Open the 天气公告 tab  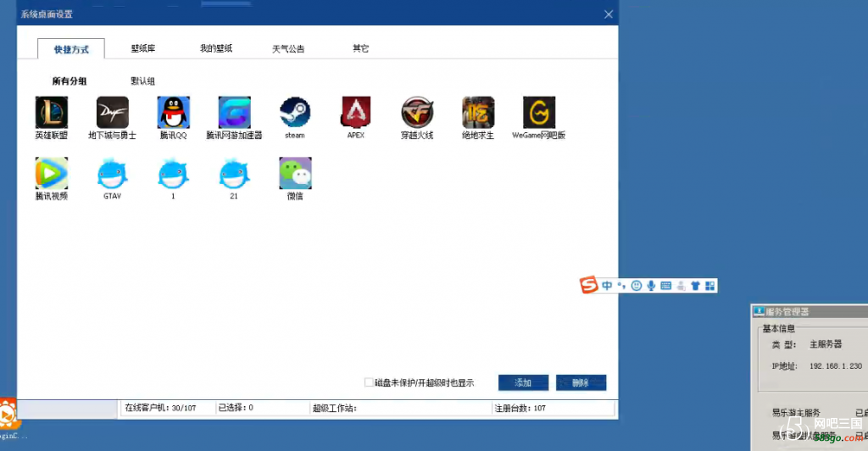click(288, 48)
